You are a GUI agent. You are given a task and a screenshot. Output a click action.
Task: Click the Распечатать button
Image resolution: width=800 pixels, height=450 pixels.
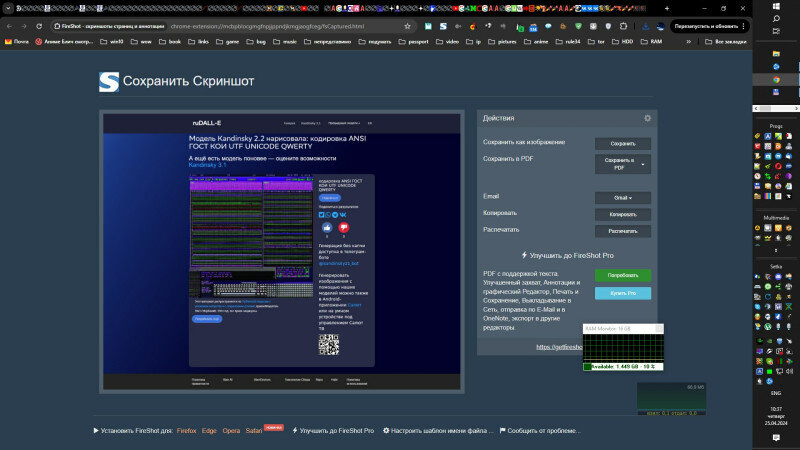pos(622,231)
